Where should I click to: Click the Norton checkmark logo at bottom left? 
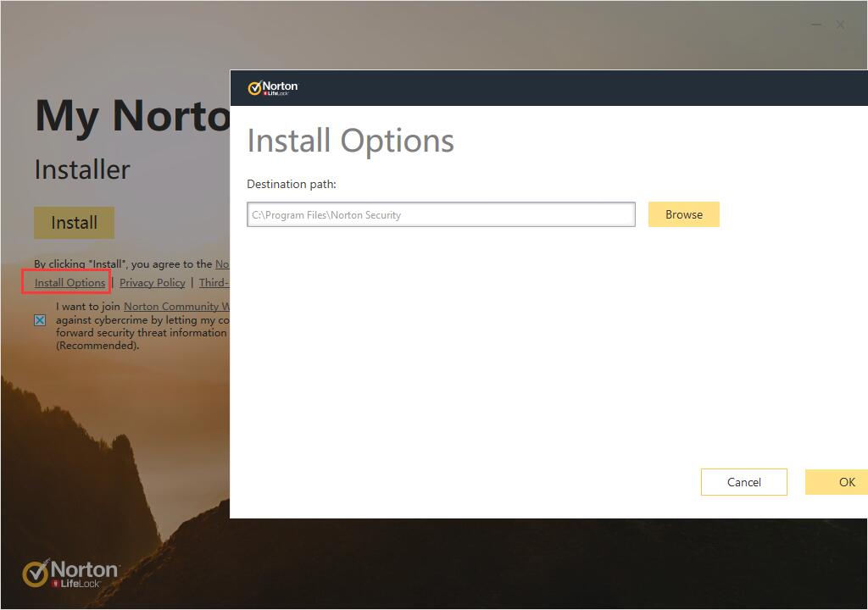(34, 574)
